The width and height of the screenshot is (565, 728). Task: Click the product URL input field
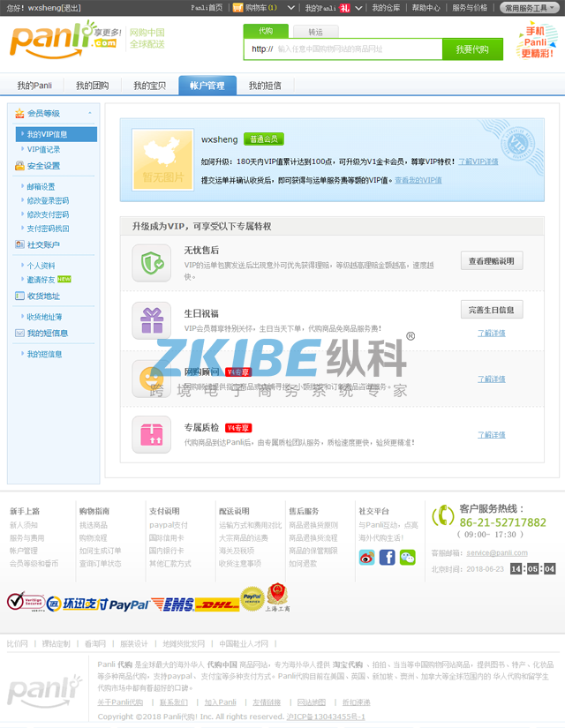pos(343,49)
